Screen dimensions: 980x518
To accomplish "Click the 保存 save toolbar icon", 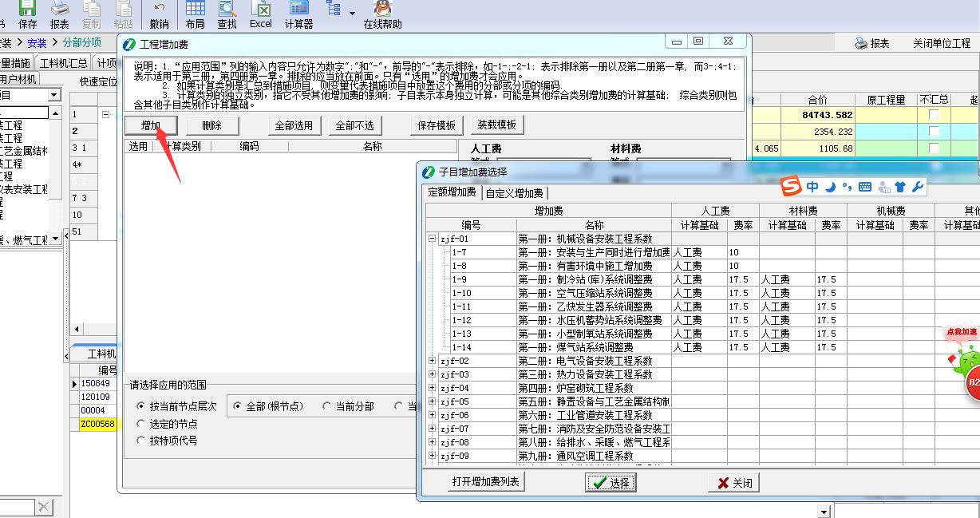I will tap(27, 14).
